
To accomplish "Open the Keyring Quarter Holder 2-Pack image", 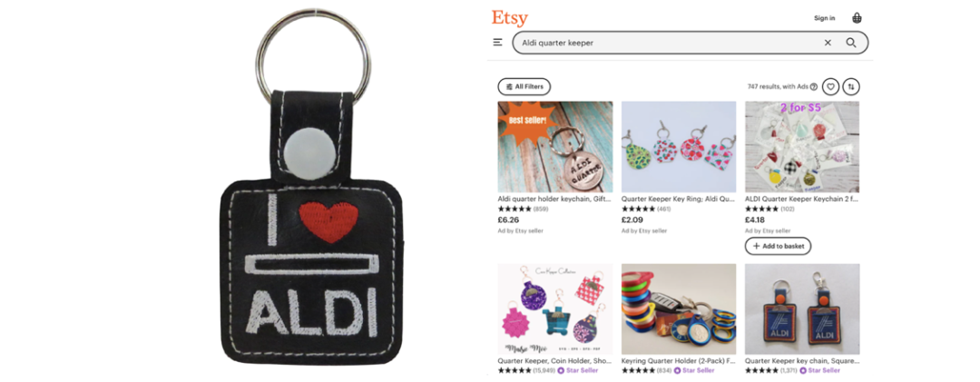I will click(x=679, y=309).
